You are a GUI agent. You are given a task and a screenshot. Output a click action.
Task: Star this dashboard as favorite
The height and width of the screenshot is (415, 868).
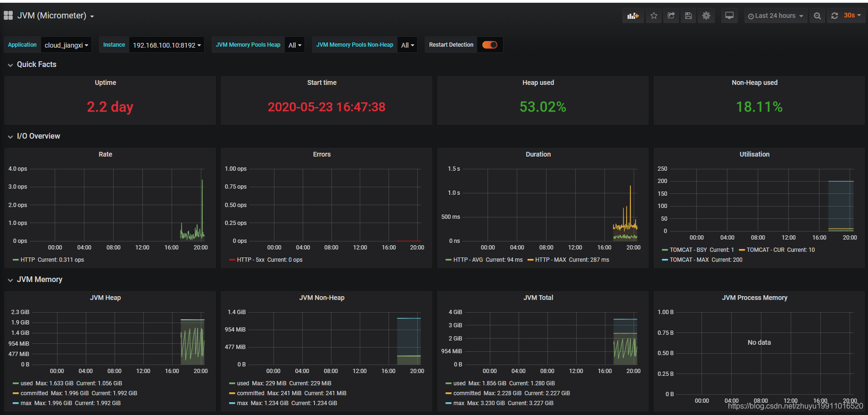click(x=654, y=16)
